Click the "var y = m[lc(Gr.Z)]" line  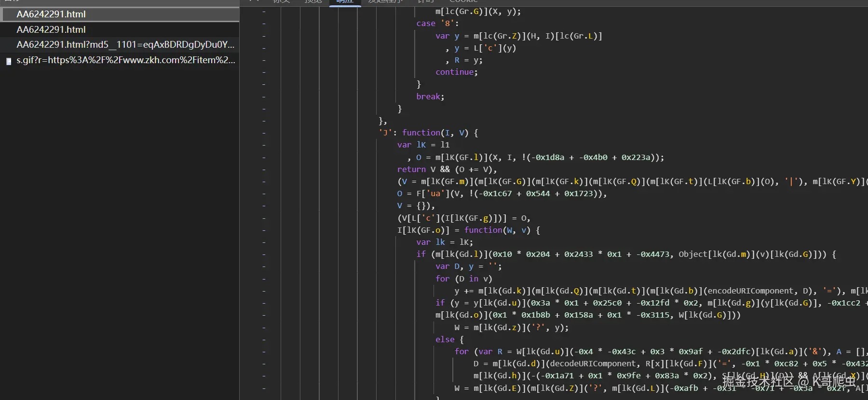click(x=519, y=36)
